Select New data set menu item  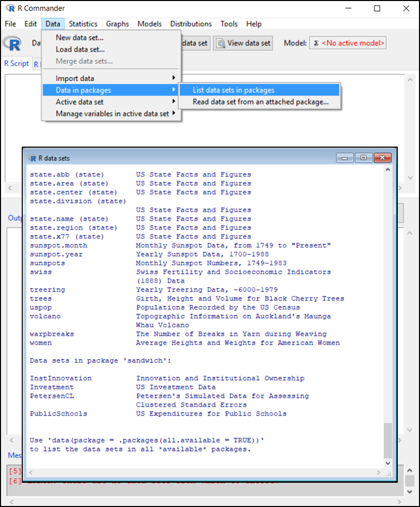click(79, 37)
